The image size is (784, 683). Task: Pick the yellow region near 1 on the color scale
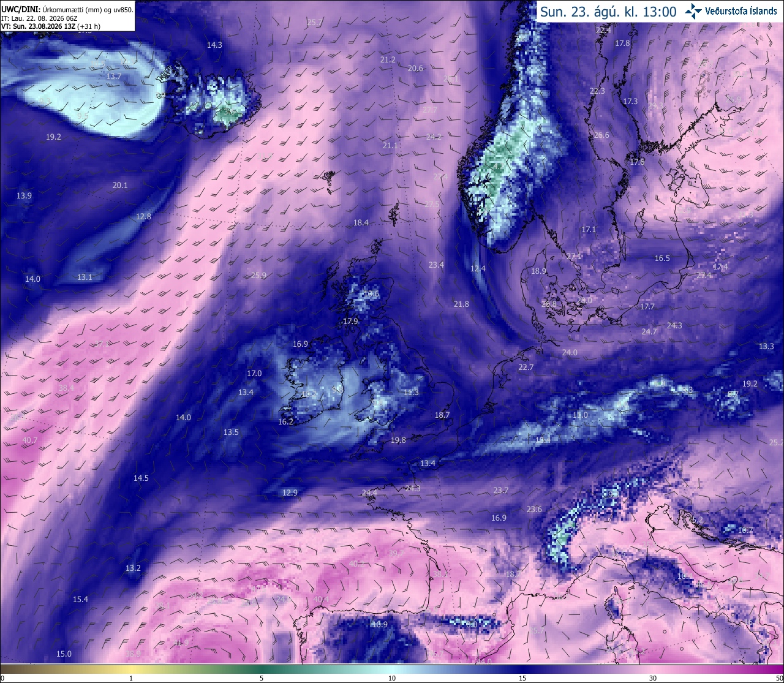point(131,668)
